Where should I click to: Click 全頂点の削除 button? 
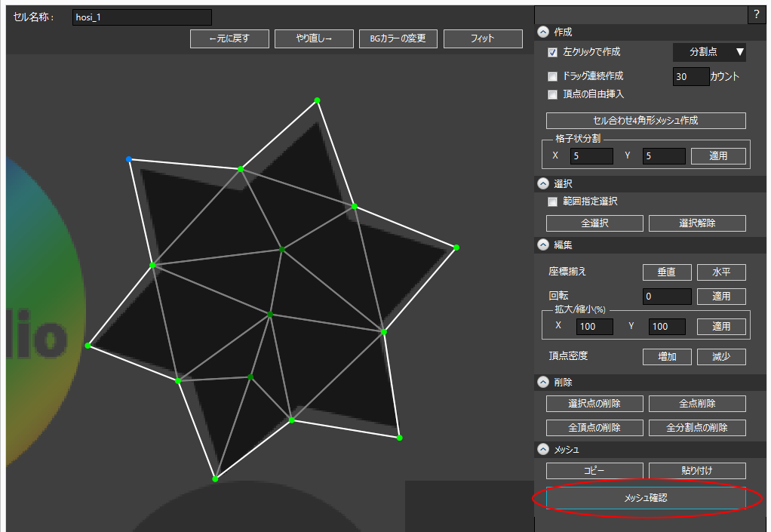(x=594, y=428)
